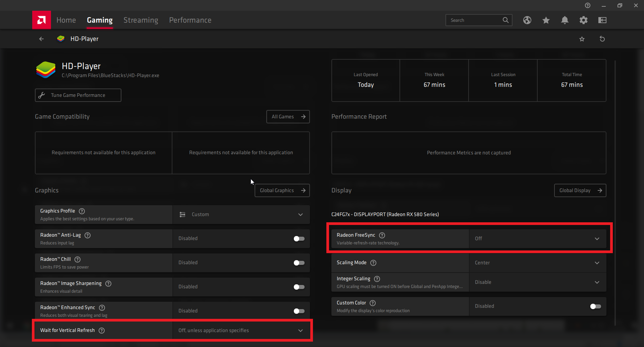This screenshot has width=644, height=347.
Task: Show help for Graphics Profile
Action: (x=82, y=211)
